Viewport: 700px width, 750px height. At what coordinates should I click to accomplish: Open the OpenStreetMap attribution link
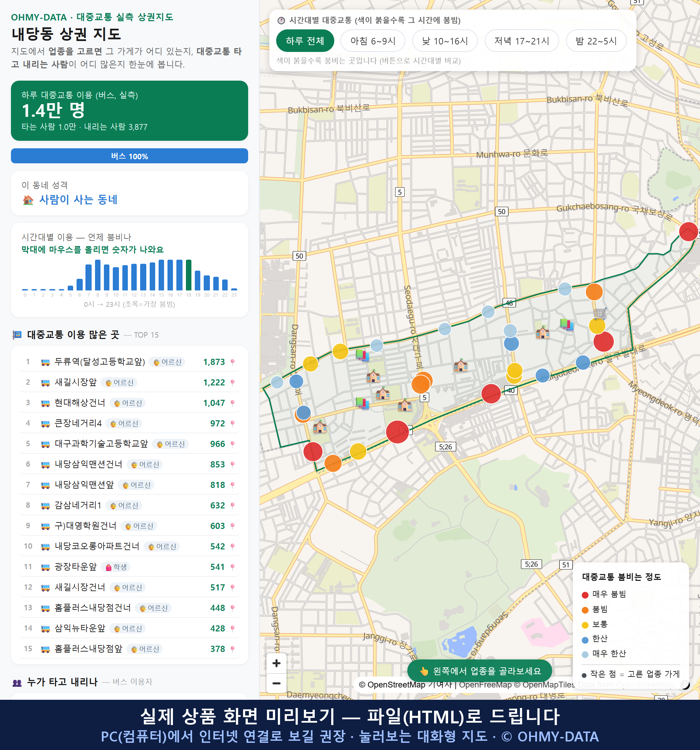(392, 684)
